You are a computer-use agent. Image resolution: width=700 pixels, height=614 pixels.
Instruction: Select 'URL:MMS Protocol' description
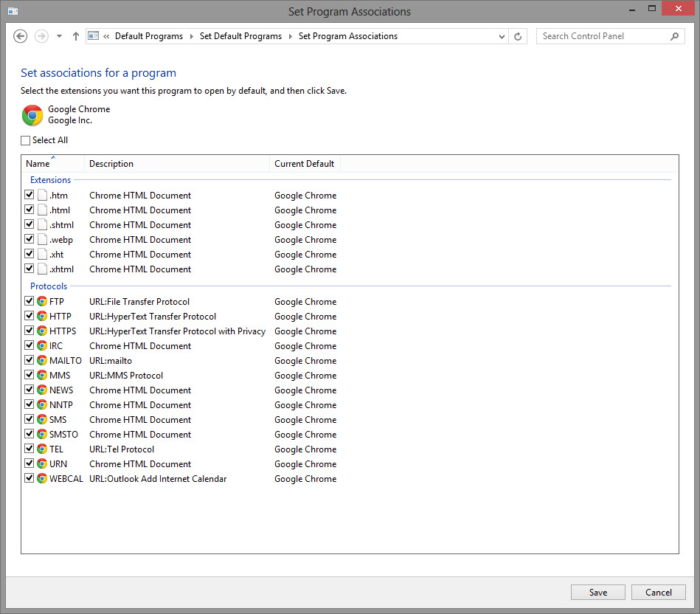(126, 376)
